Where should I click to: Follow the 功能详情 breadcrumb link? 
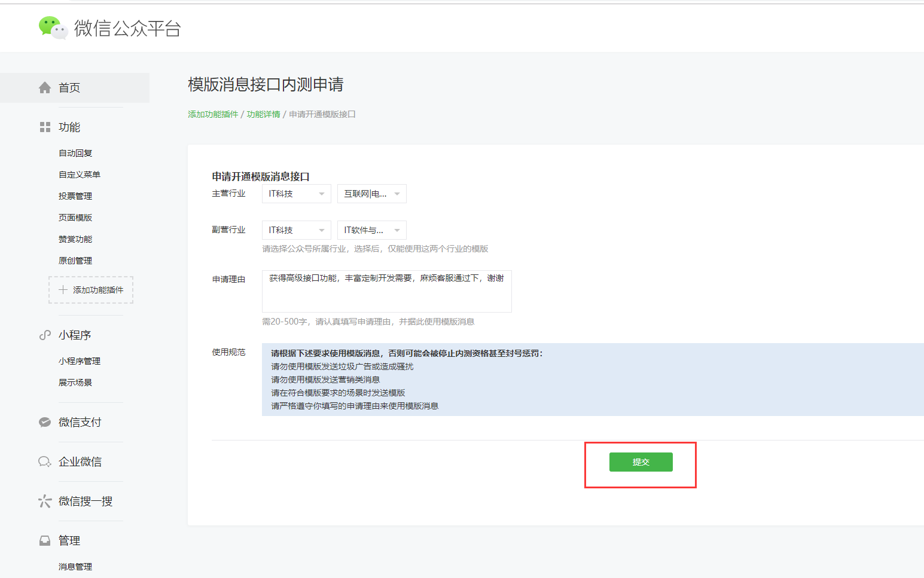263,114
